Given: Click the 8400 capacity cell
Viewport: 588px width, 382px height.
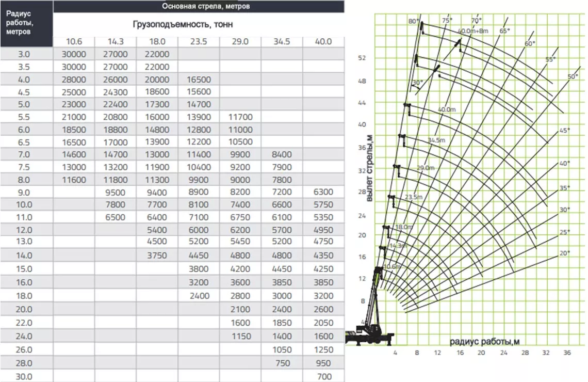Looking at the screenshot, I should pos(282,154).
